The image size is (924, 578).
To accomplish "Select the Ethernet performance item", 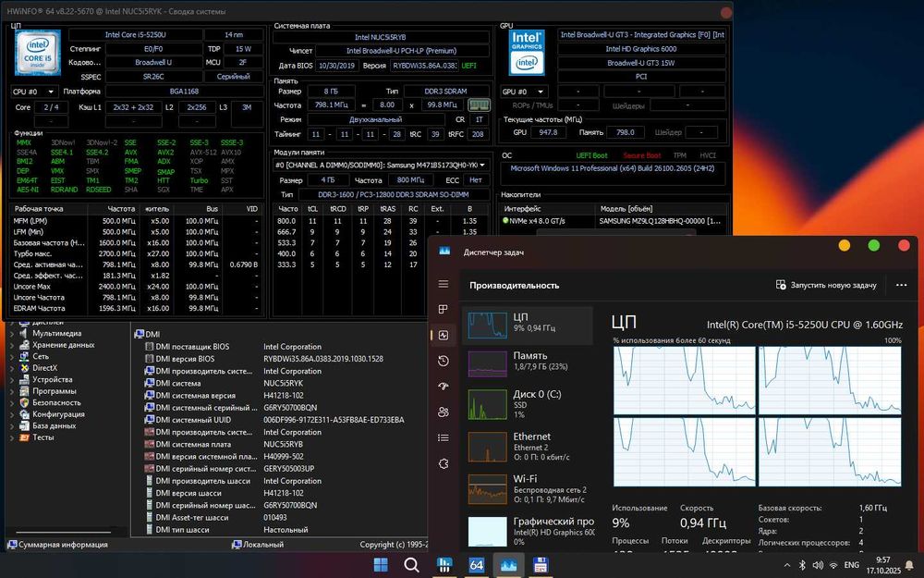I will 528,447.
